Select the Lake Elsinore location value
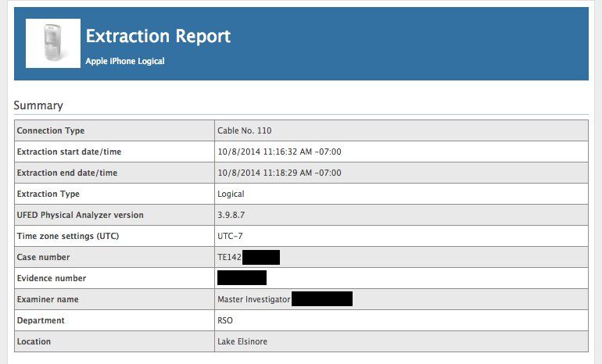This screenshot has height=364, width=602. (243, 341)
